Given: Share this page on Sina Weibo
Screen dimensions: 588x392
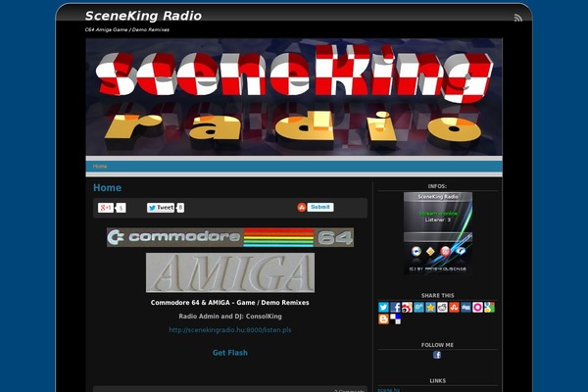Looking at the screenshot, I should (x=407, y=307).
